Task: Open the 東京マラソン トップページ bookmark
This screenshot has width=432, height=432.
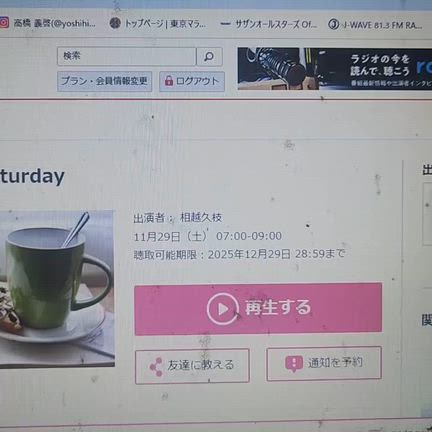Action: pos(158,24)
